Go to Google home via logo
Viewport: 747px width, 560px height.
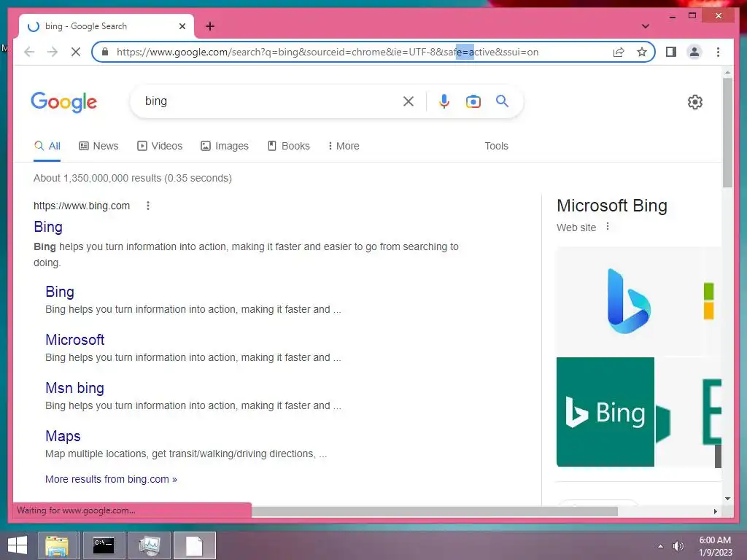point(64,102)
